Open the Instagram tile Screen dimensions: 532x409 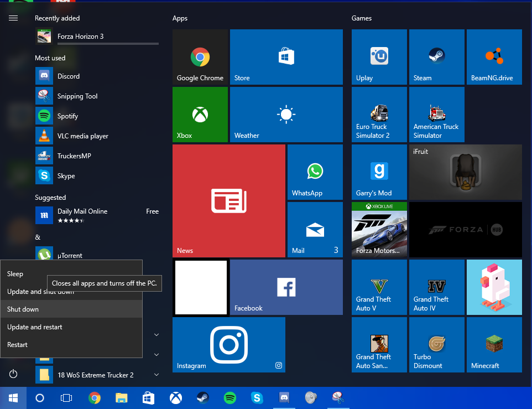(228, 344)
